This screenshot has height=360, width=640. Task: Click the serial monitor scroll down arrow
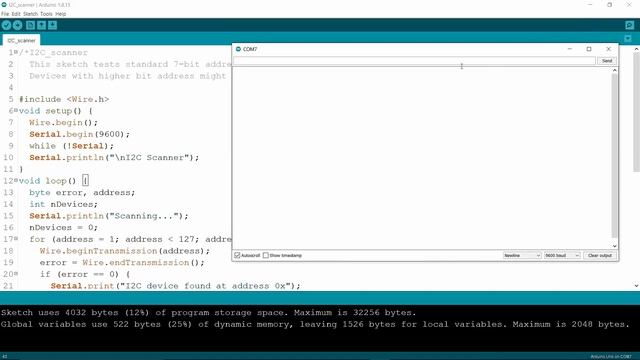coord(614,246)
